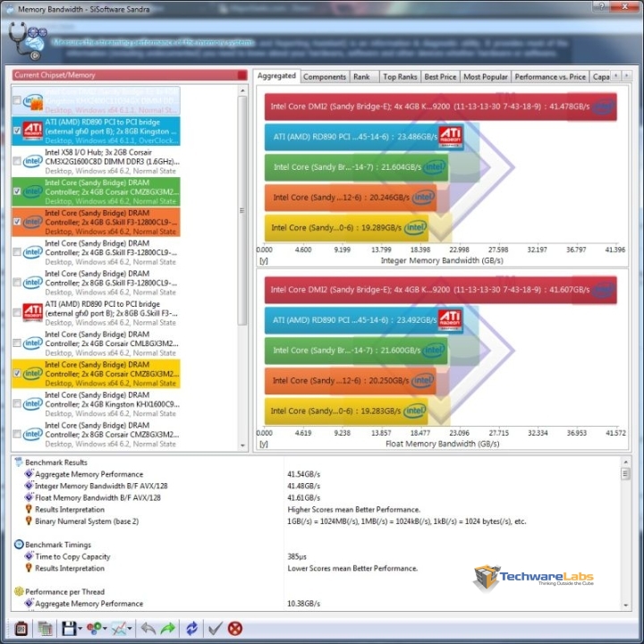This screenshot has width=644, height=644.
Task: Click Intel logo on the 21.600GB/s float bar
Action: (x=434, y=350)
